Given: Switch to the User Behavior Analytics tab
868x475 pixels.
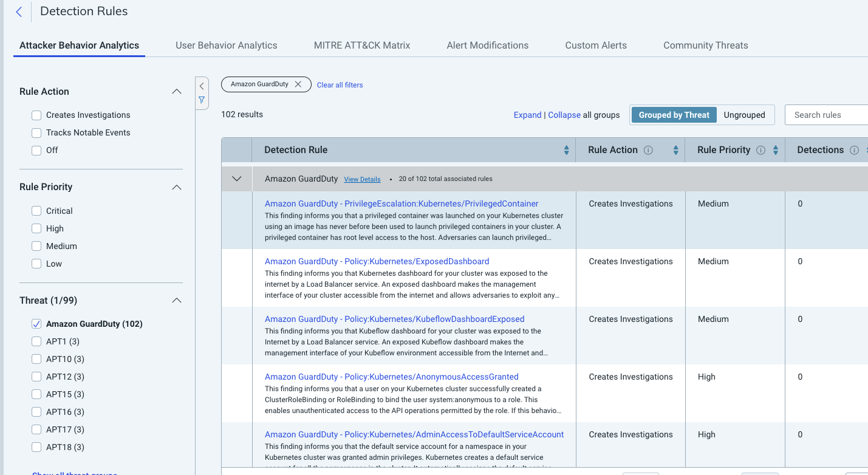Looking at the screenshot, I should (226, 45).
